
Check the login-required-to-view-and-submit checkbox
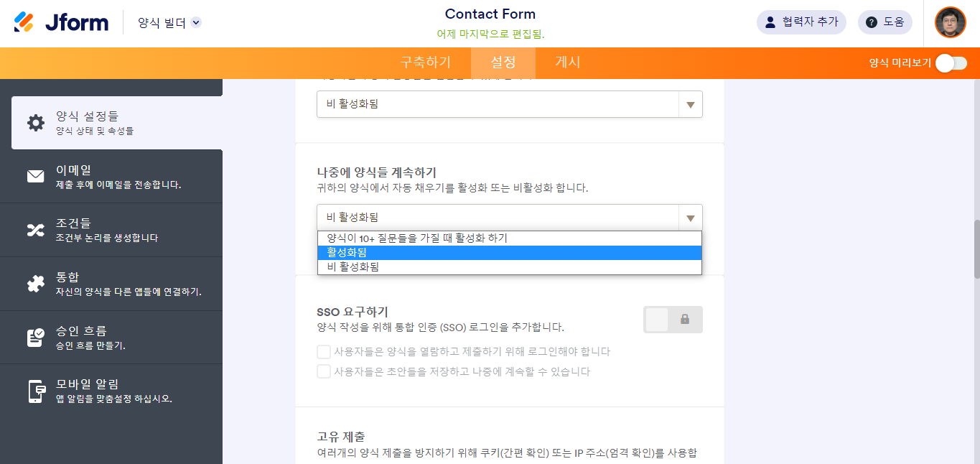[x=324, y=352]
